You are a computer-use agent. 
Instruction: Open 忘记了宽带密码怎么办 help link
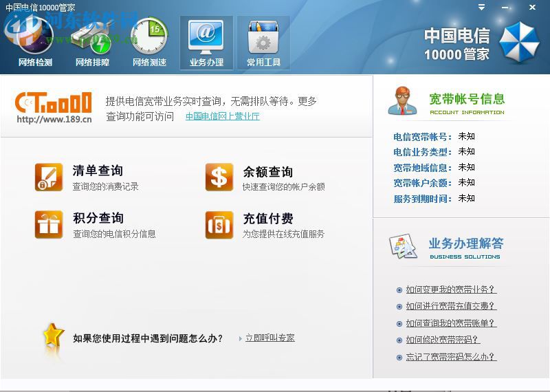tap(451, 357)
